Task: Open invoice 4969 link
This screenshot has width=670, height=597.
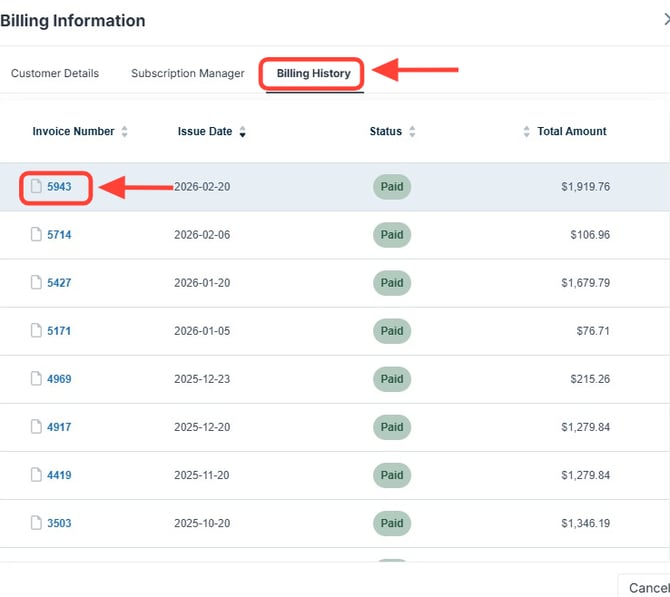Action: tap(59, 379)
